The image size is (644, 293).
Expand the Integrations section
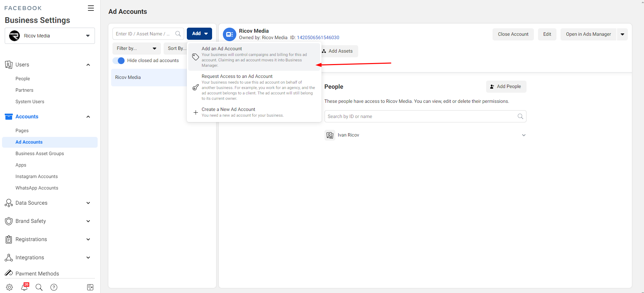pyautogui.click(x=88, y=258)
